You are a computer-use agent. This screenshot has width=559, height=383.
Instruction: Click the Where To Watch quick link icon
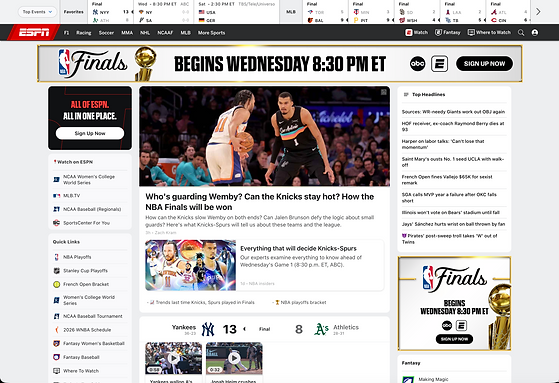pyautogui.click(x=56, y=371)
